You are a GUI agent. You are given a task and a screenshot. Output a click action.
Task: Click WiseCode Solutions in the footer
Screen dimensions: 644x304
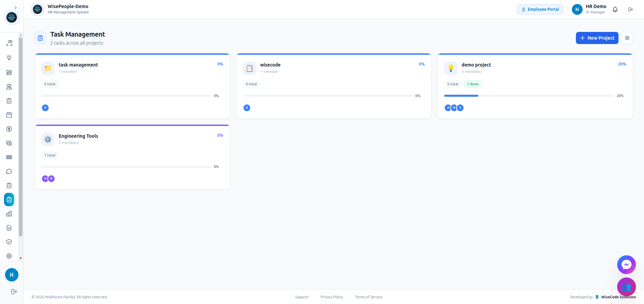pos(619,297)
